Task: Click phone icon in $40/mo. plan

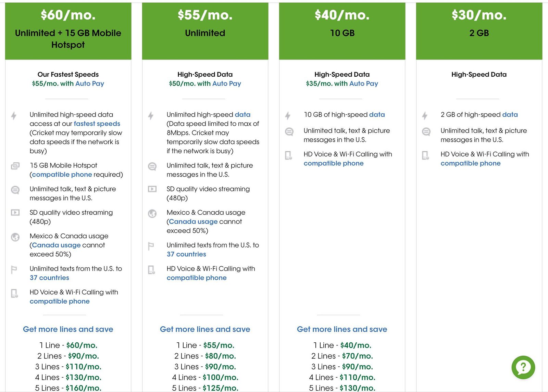Action: coord(288,155)
